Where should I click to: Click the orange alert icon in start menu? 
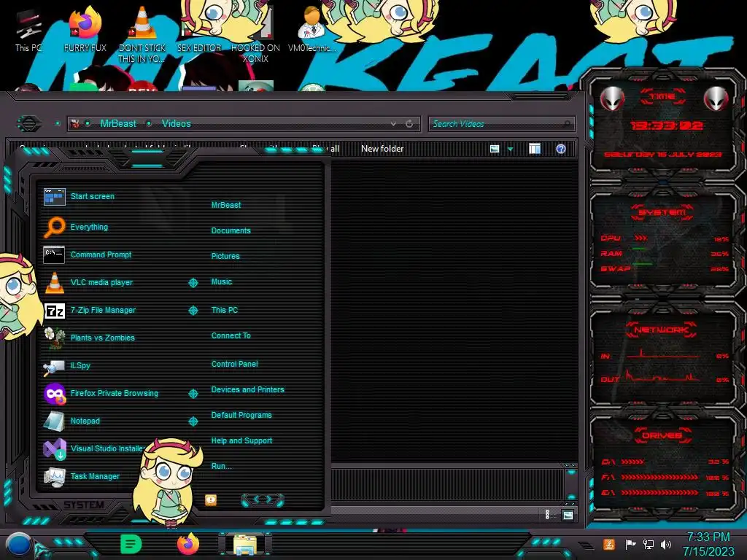pyautogui.click(x=211, y=499)
